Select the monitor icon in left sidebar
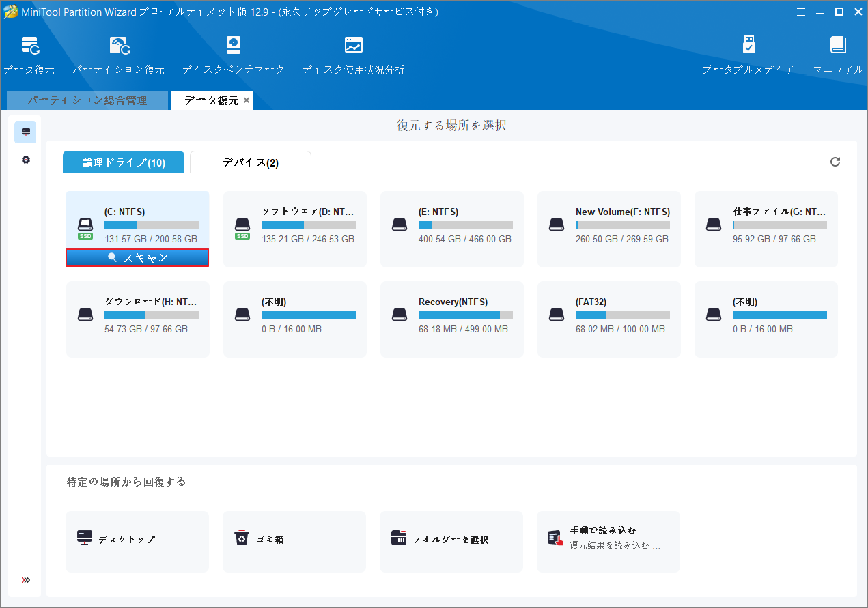 (x=25, y=132)
